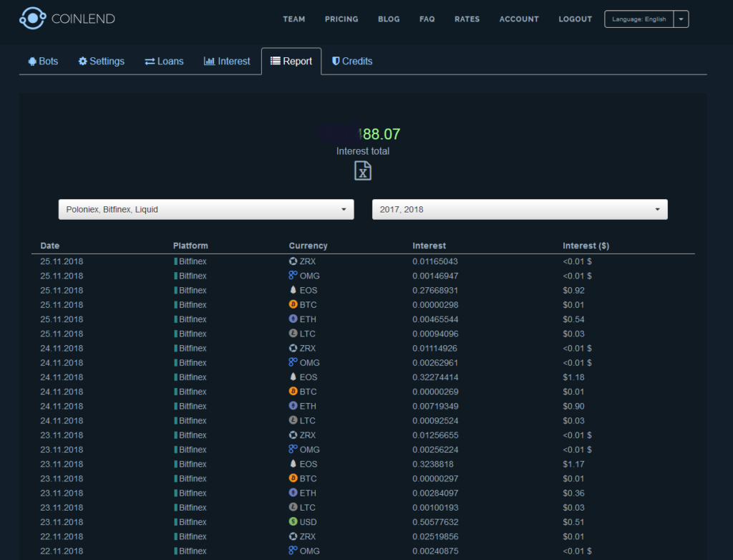
Task: Click the Interest ($) column header
Action: (586, 246)
